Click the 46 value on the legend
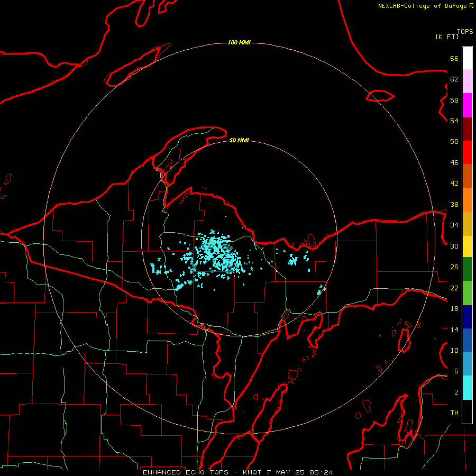The image size is (476, 476). pos(454,163)
